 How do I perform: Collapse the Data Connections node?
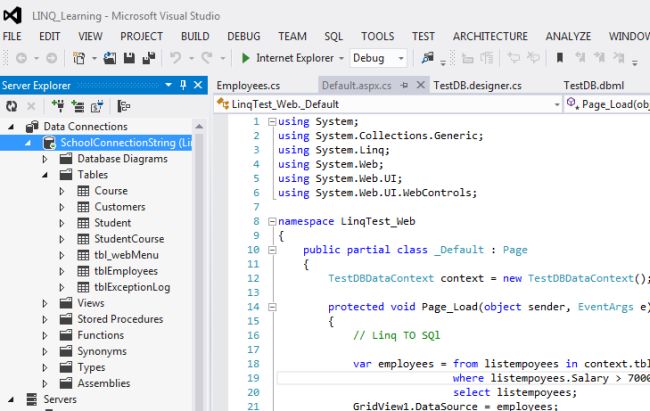tap(11, 127)
